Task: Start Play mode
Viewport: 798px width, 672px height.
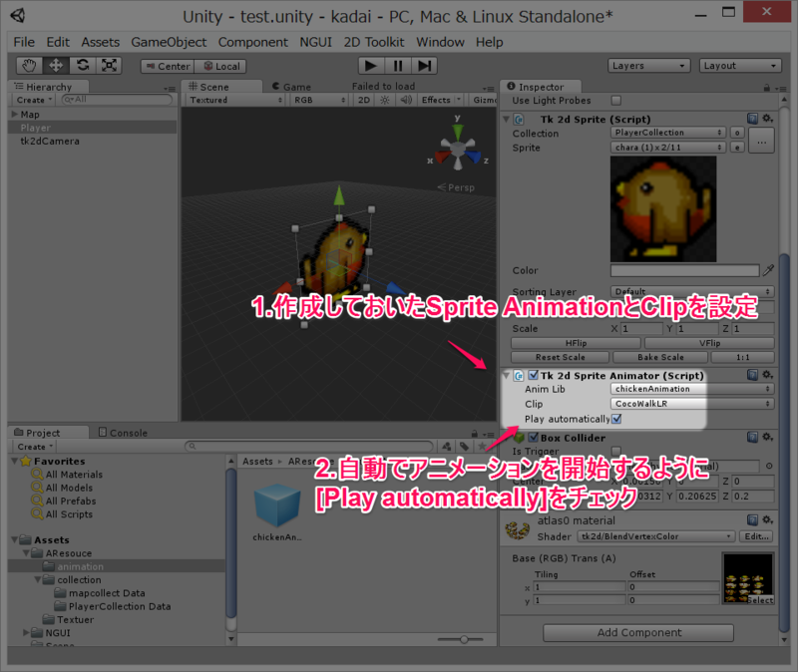Action: [371, 66]
